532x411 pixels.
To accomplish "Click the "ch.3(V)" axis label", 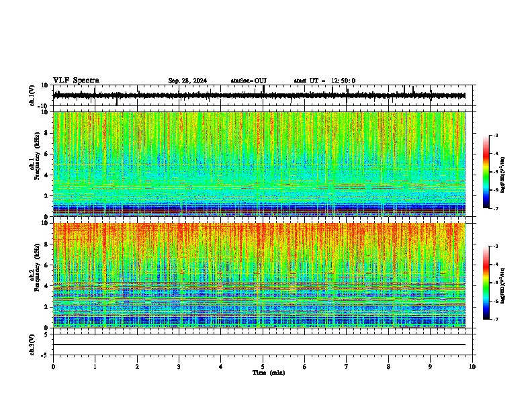I will (32, 345).
